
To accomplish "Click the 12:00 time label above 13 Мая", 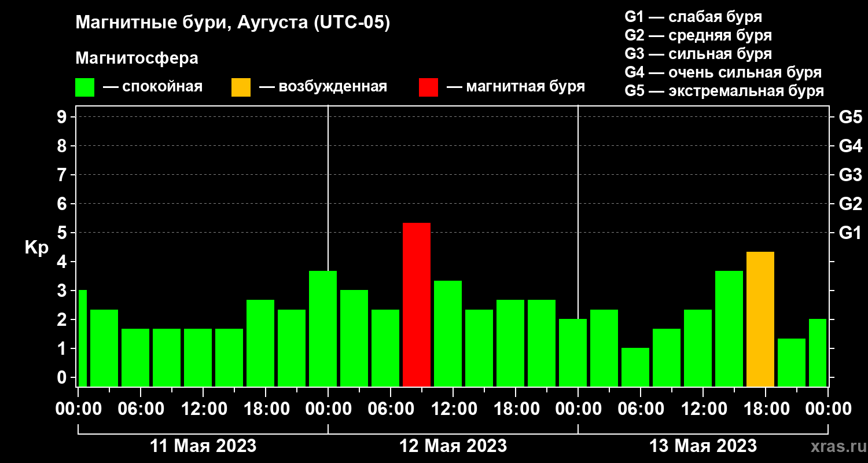I will [x=703, y=409].
